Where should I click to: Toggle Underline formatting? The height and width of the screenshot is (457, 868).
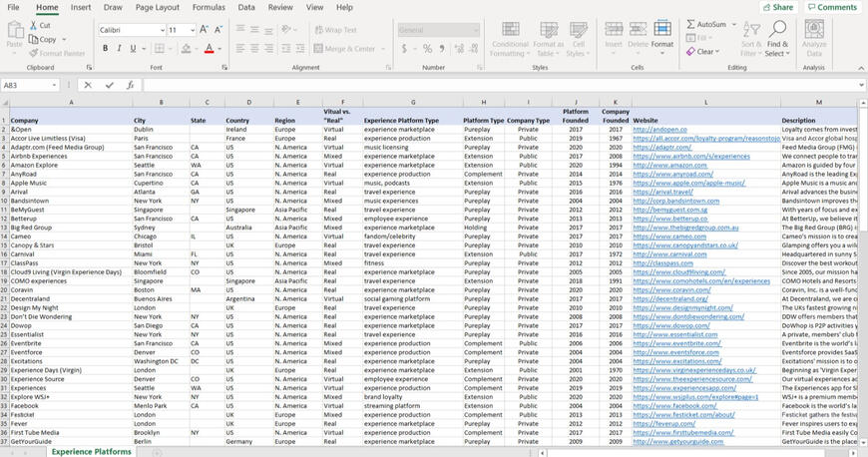click(133, 48)
